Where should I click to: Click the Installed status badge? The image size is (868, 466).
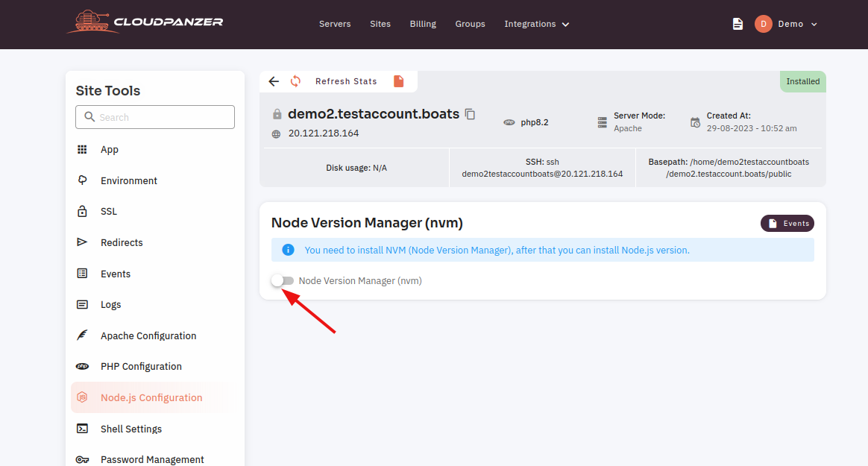[802, 81]
